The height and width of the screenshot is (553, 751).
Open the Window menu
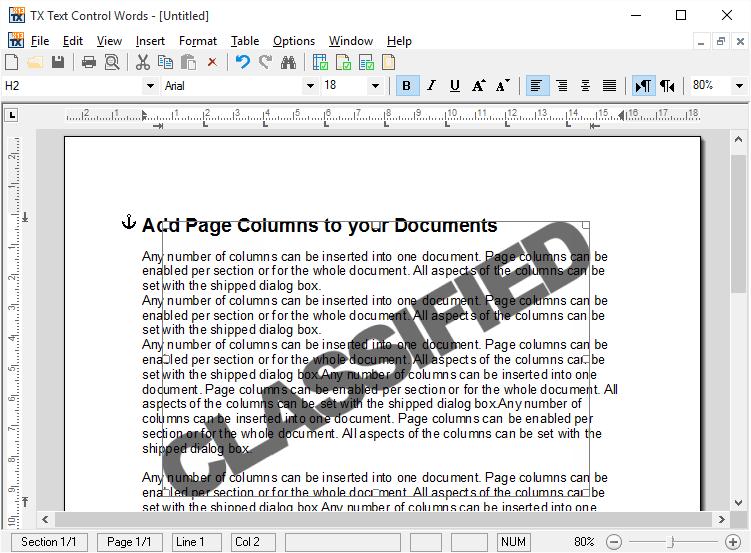click(351, 41)
